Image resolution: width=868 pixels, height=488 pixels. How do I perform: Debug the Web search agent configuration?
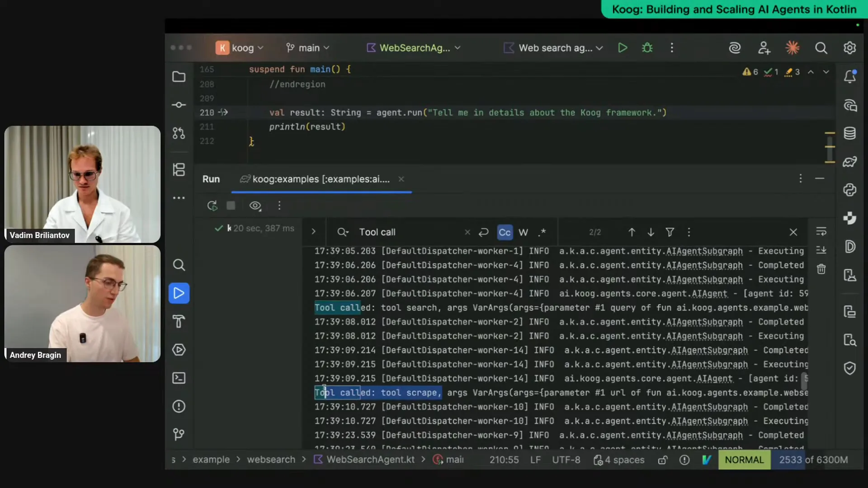tap(647, 48)
